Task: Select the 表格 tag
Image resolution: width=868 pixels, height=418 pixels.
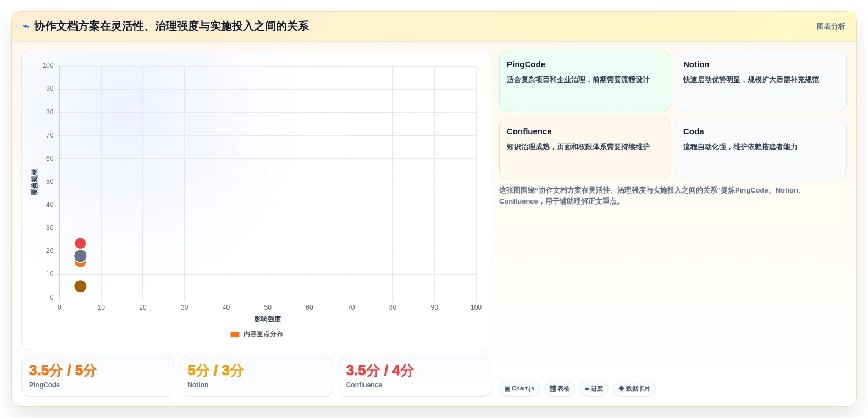Action: (560, 389)
